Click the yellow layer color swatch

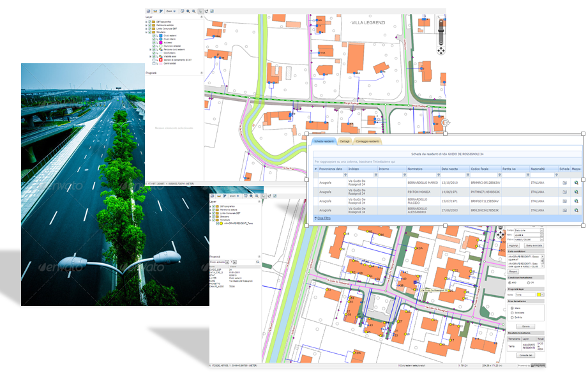(x=539, y=295)
